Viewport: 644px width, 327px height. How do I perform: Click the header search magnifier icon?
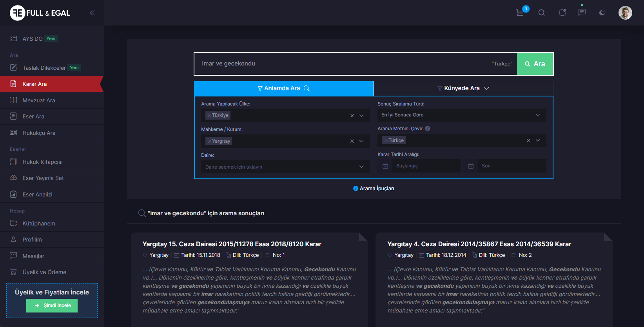(542, 13)
